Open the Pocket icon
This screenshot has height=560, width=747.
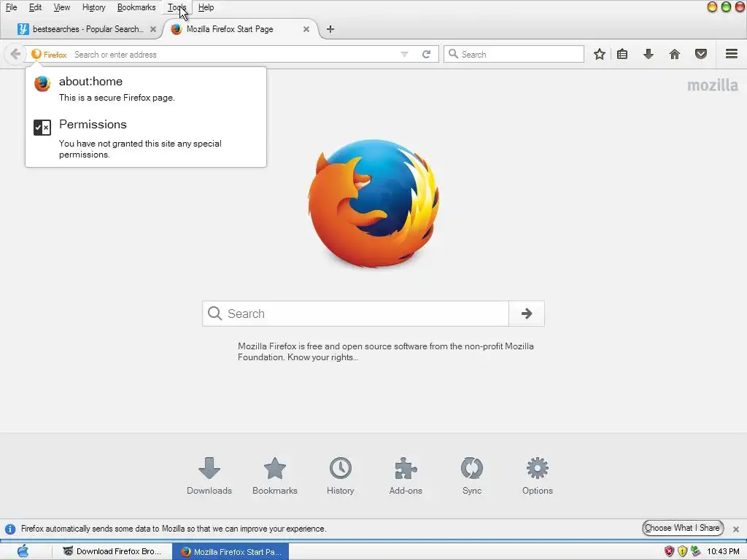click(701, 54)
